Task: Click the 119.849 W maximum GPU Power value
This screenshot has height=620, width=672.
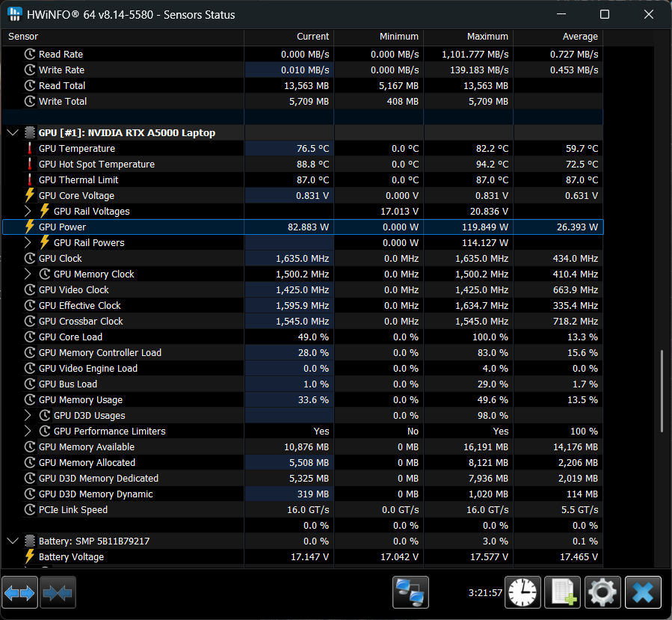Action: pyautogui.click(x=484, y=227)
